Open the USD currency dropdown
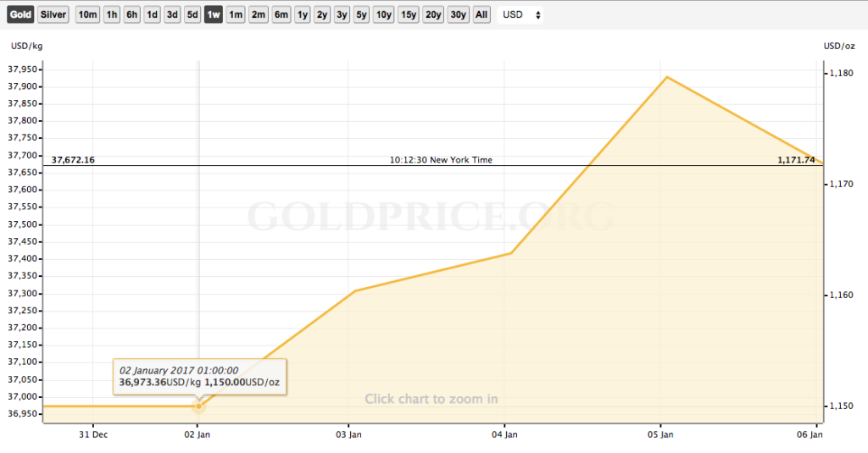 520,14
